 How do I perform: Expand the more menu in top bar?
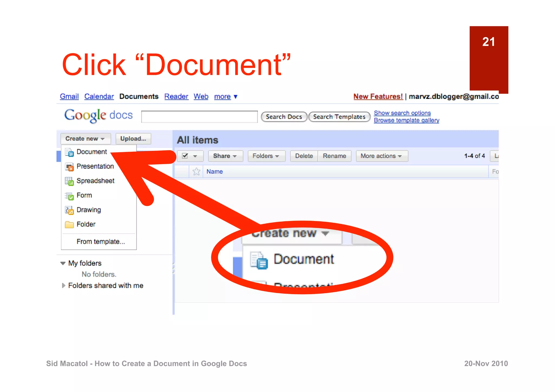pos(225,96)
